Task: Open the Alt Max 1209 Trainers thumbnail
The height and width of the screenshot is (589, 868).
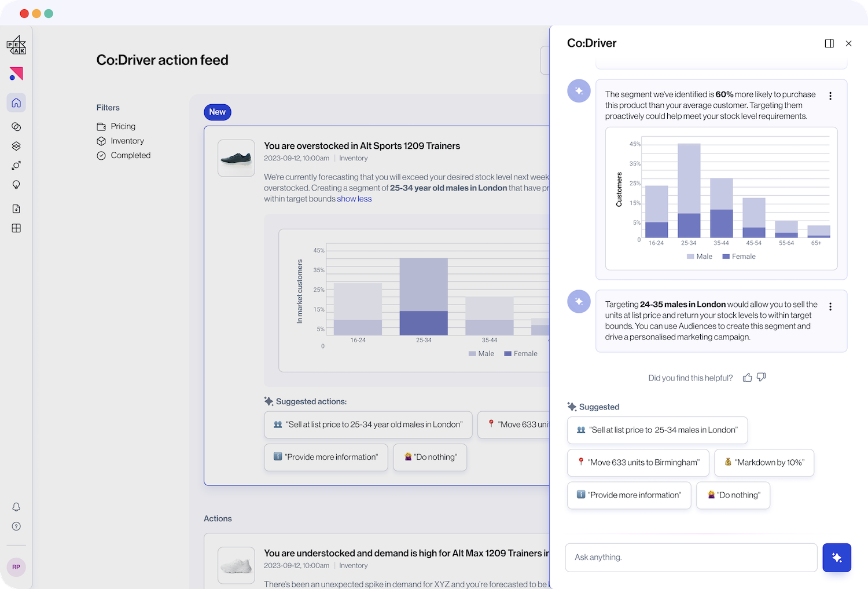Action: 236,565
